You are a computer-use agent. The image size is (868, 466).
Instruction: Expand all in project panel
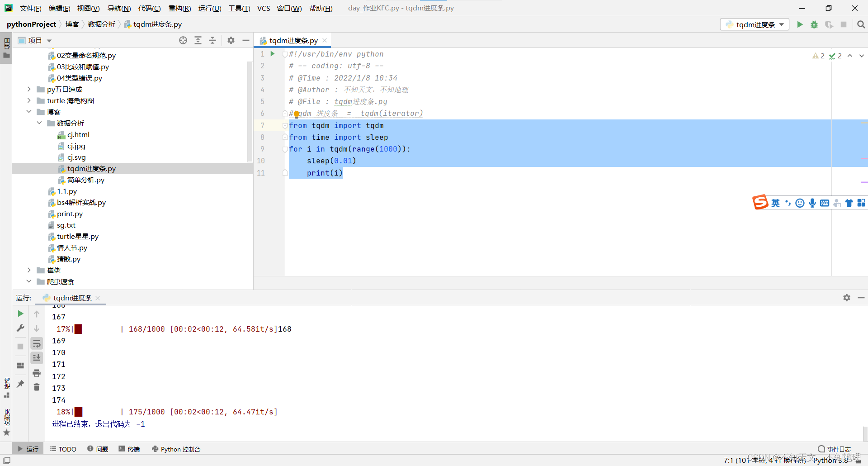(198, 40)
